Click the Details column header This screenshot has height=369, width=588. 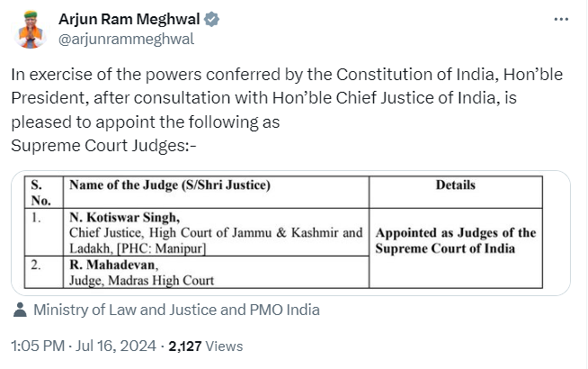point(455,185)
